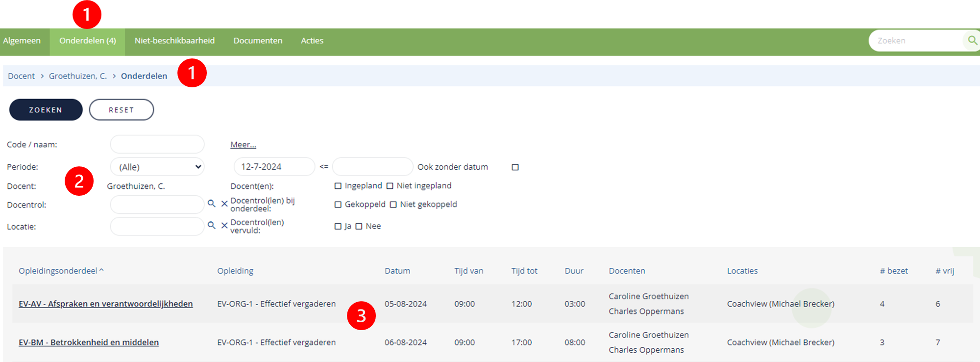Go to the Documenten tab

[x=258, y=41]
